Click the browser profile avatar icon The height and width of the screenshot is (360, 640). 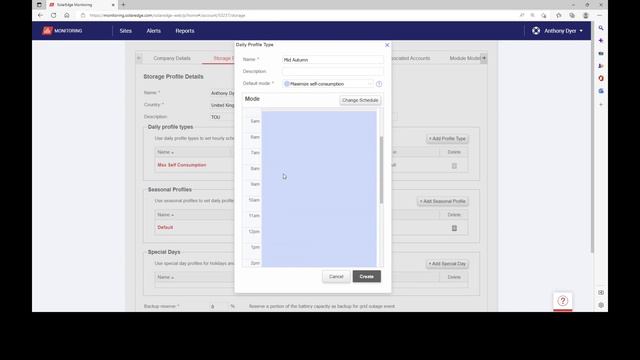pos(586,16)
